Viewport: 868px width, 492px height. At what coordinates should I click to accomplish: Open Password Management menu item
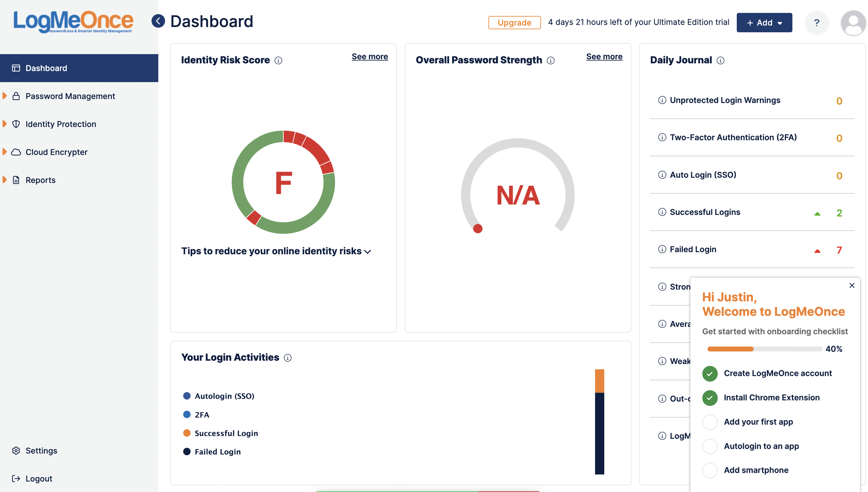coord(79,96)
